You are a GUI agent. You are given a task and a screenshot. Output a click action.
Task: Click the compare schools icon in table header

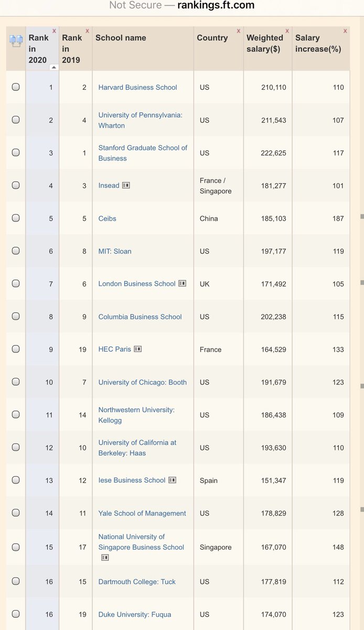[16, 40]
